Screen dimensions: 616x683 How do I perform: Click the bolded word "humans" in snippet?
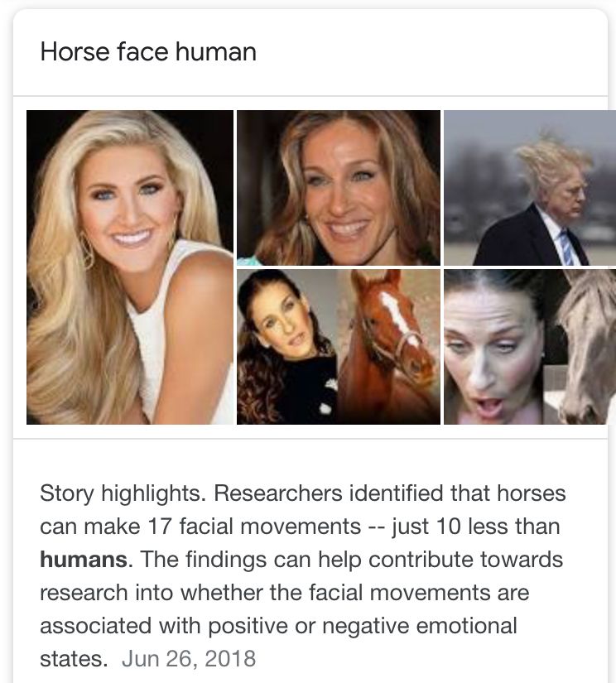(84, 560)
